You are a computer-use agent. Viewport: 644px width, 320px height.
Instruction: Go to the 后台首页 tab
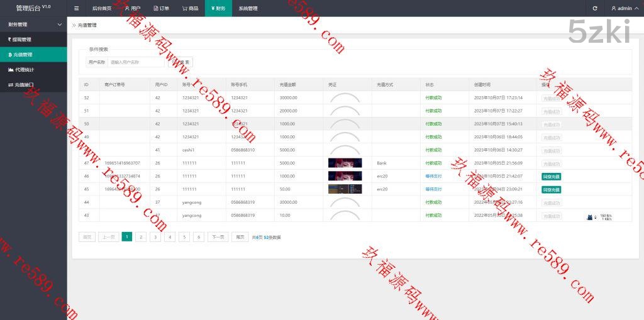click(101, 8)
